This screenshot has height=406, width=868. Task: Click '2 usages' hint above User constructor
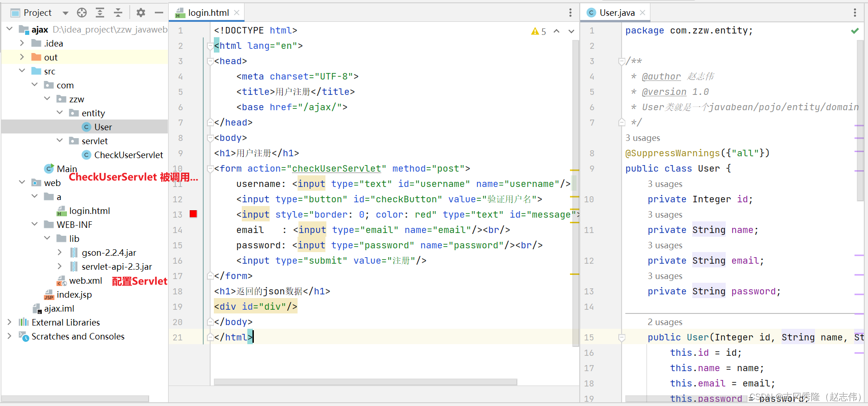tap(665, 322)
